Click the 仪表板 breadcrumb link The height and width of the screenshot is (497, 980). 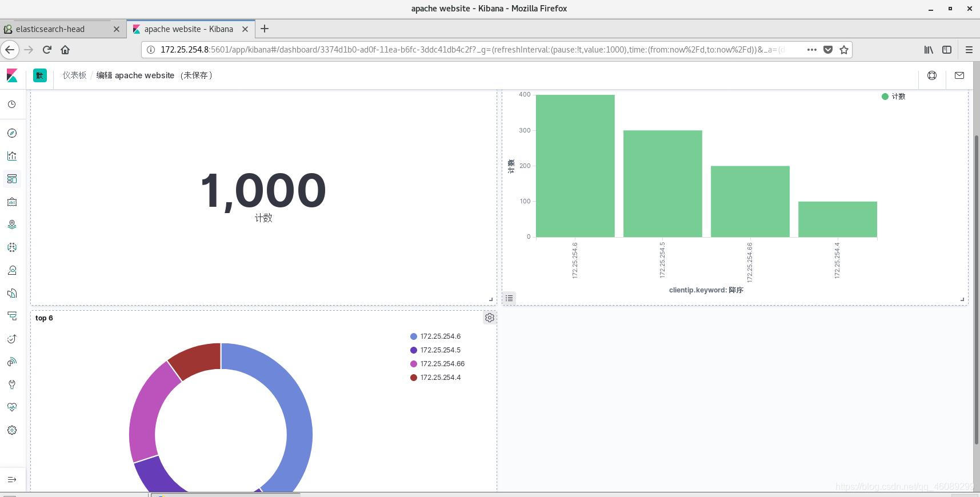[x=74, y=75]
